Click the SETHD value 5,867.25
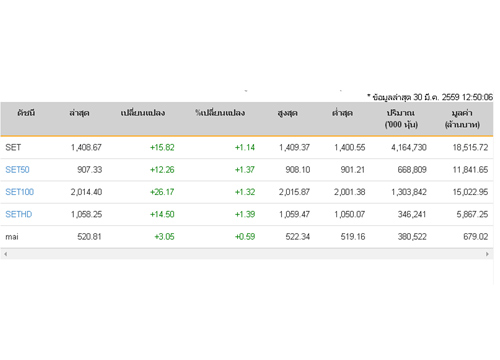This screenshot has height=360, width=500. [472, 214]
